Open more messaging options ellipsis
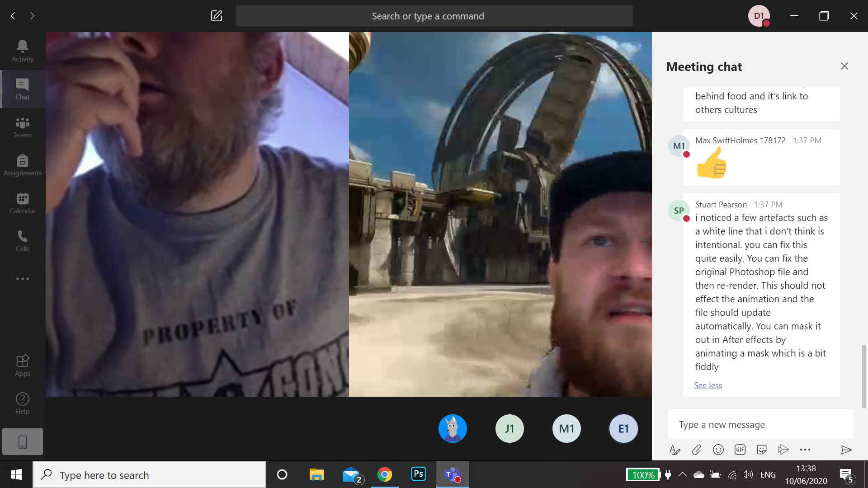 805,449
